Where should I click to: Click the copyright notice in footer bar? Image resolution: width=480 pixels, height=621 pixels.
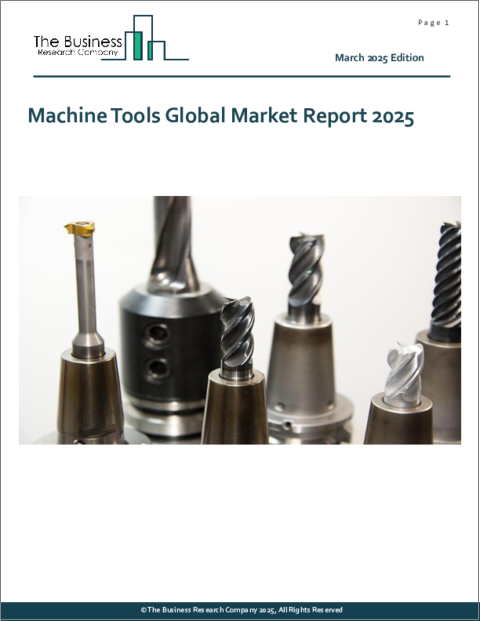pos(242,610)
